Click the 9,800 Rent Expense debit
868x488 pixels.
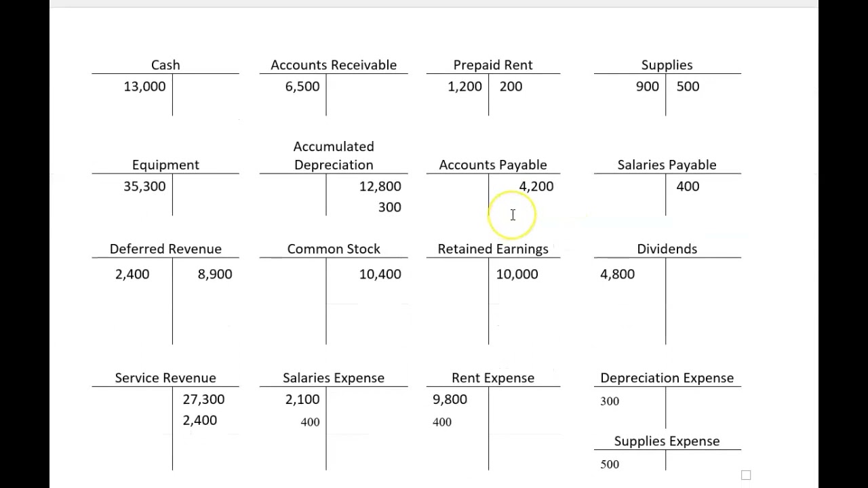[450, 399]
